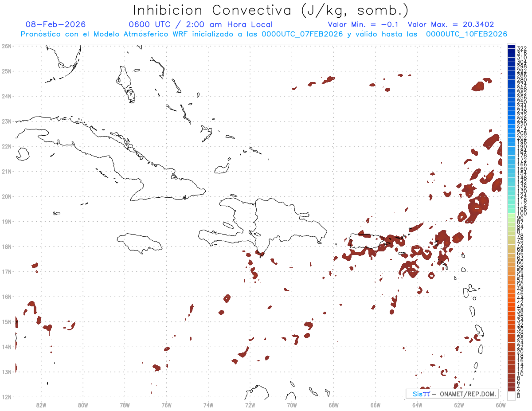Image resolution: width=532 pixels, height=411 pixels.
Task: Click the 18N latitude label
Action: 6,247
